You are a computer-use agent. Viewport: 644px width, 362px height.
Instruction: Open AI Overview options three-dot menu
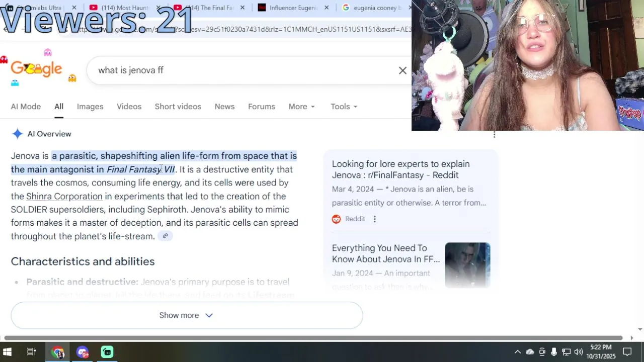[x=494, y=134]
